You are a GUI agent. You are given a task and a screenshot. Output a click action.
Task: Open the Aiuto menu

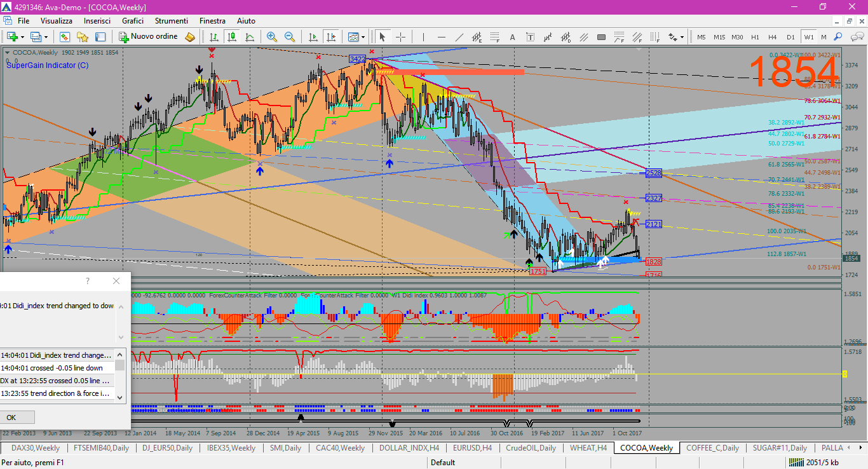(x=247, y=21)
